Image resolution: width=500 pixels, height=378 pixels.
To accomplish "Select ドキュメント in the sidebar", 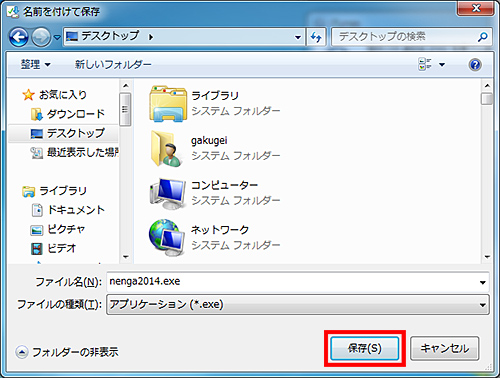I will pyautogui.click(x=76, y=210).
